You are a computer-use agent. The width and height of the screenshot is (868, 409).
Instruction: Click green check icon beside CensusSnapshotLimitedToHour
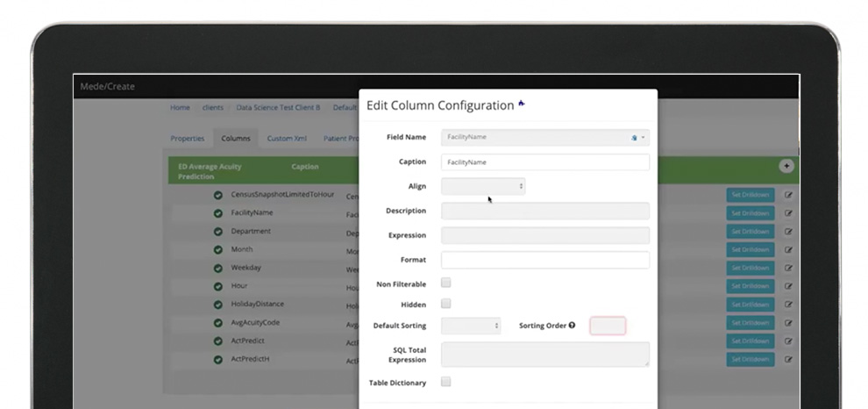tap(218, 195)
